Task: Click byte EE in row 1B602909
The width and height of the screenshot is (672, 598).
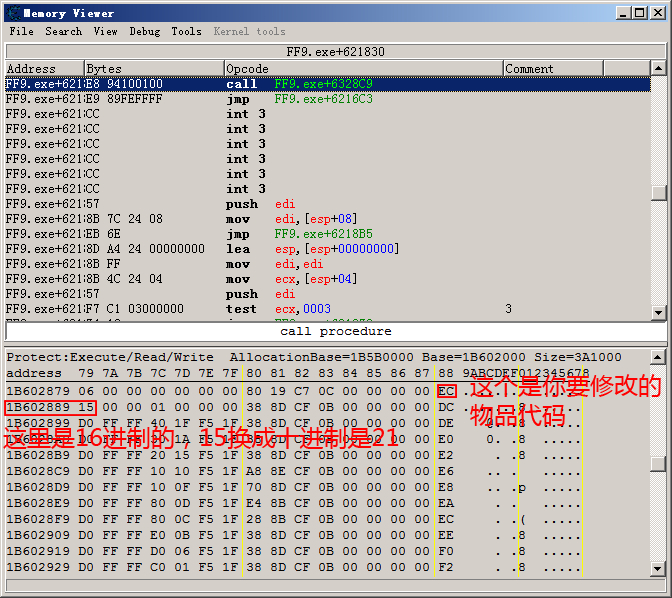Action: 446,535
